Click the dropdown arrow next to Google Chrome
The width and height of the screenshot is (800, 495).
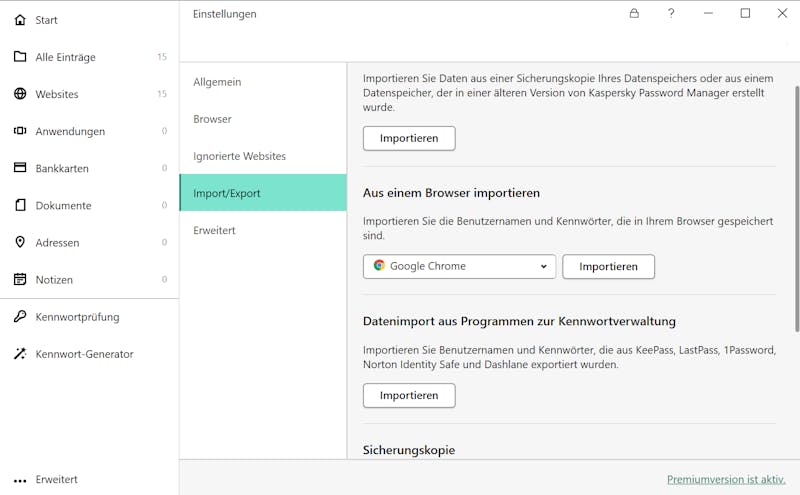tap(543, 266)
